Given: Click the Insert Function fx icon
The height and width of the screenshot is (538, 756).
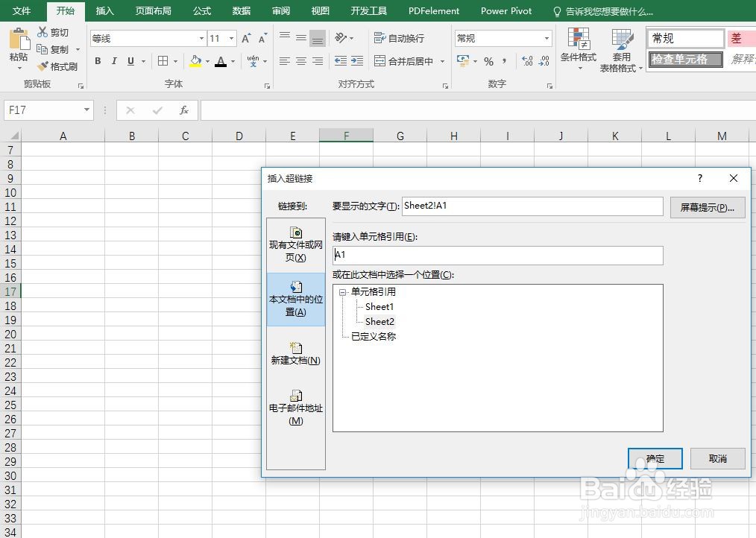Looking at the screenshot, I should [183, 110].
